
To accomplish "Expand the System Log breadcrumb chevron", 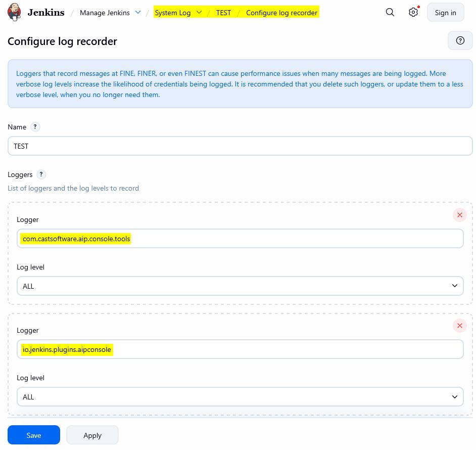I will (199, 12).
